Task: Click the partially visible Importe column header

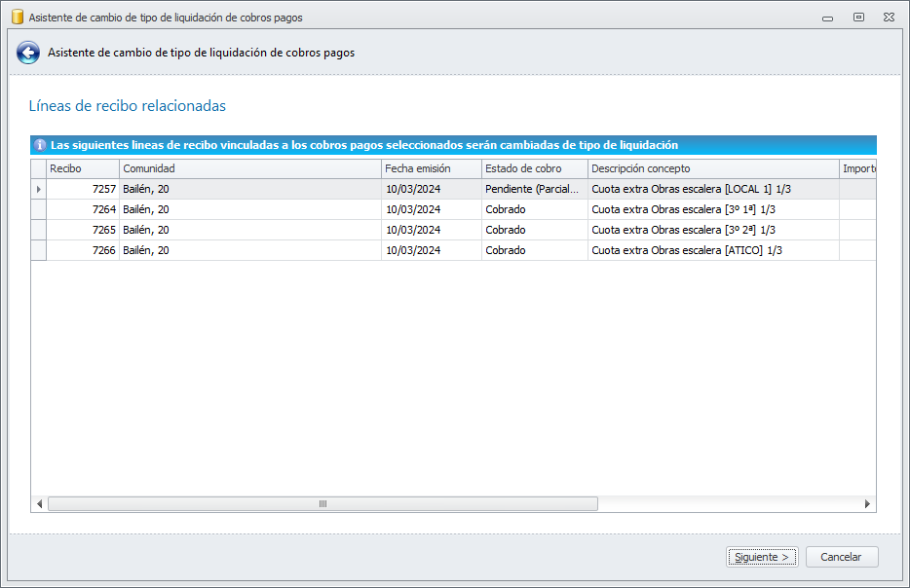Action: [857, 168]
